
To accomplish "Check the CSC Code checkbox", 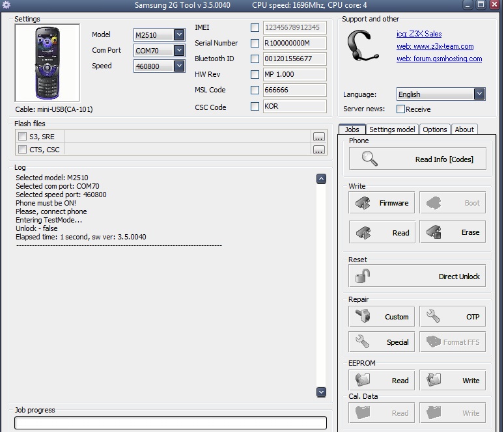I will pyautogui.click(x=255, y=106).
